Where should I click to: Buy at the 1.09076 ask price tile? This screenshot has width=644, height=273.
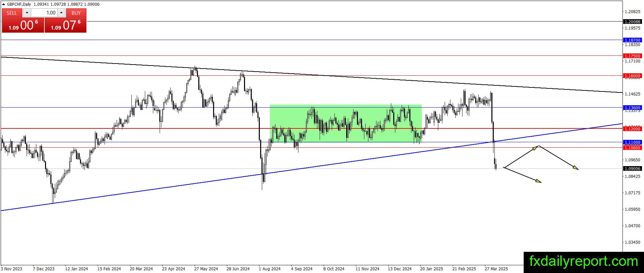[x=66, y=25]
